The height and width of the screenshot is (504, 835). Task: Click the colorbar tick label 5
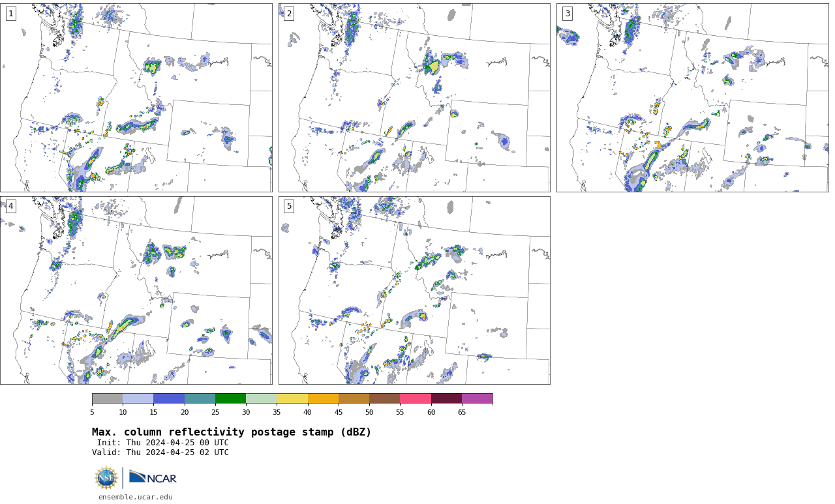pos(92,412)
